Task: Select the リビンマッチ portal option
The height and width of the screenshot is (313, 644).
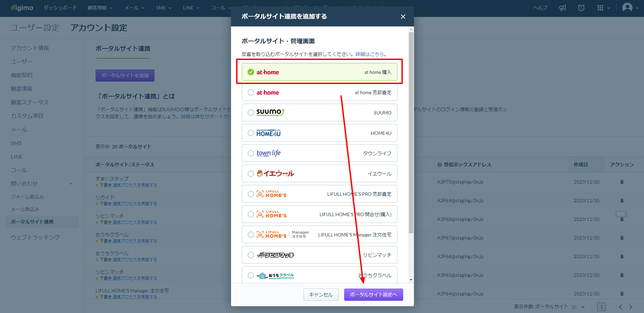Action: pos(319,255)
